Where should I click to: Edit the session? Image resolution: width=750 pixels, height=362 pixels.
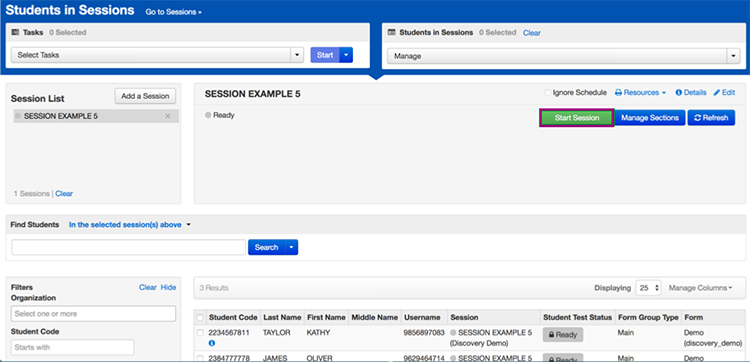pos(724,93)
